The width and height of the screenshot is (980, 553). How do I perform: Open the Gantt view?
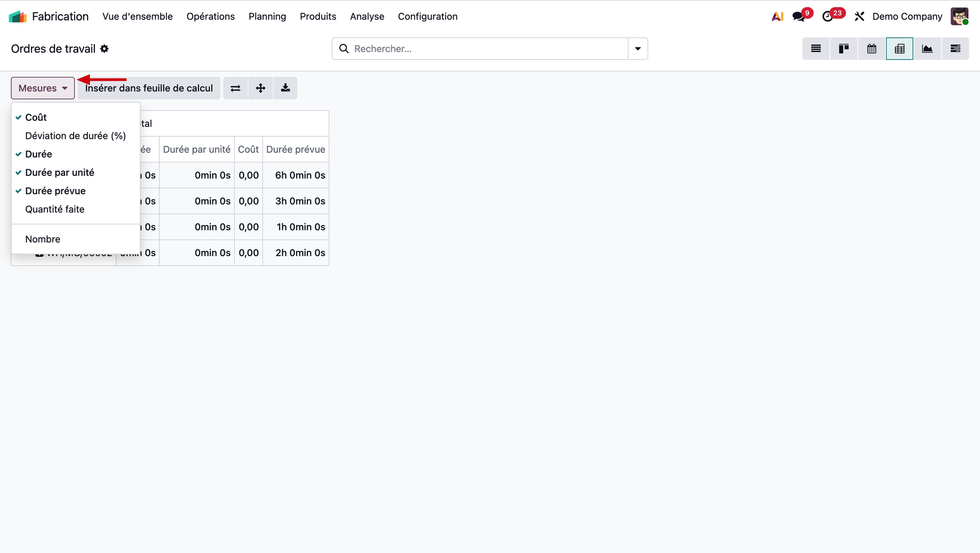pos(955,48)
